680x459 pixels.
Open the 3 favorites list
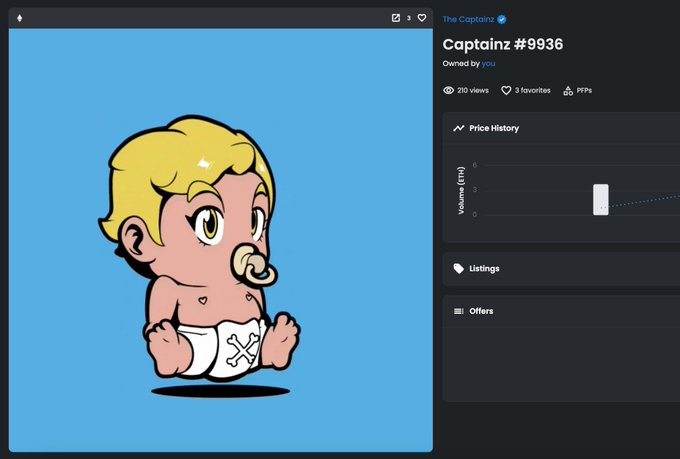tap(533, 90)
